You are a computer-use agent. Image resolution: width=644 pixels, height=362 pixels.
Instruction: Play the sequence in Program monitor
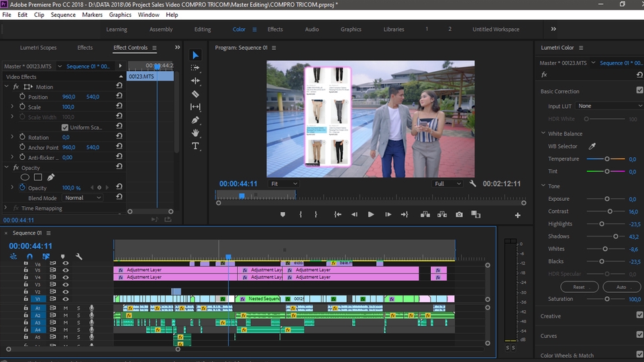(x=371, y=214)
